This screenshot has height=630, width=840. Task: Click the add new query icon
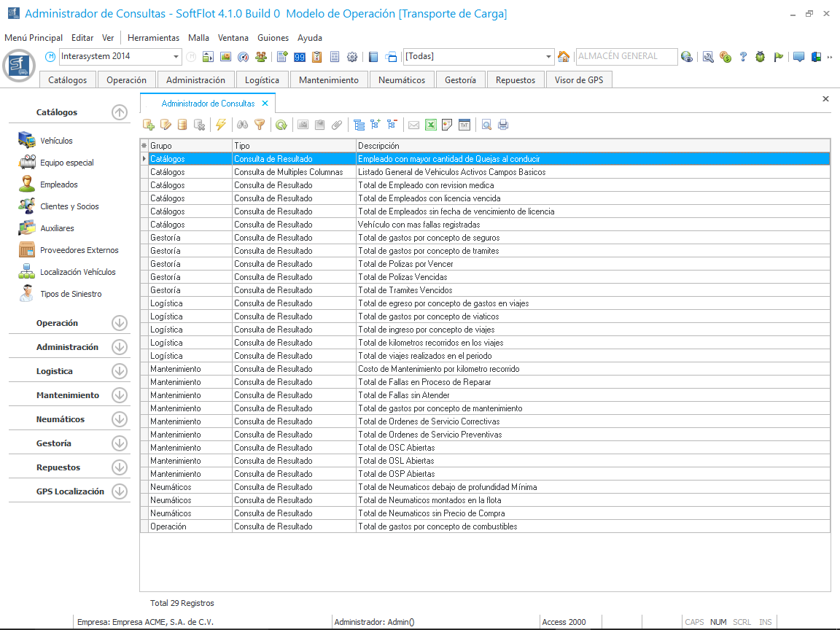(149, 125)
